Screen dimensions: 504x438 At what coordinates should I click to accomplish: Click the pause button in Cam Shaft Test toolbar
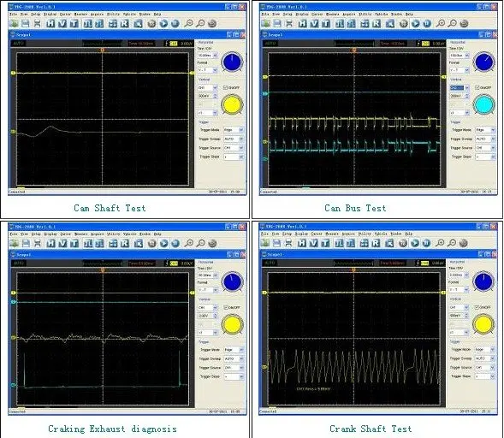pyautogui.click(x=175, y=23)
